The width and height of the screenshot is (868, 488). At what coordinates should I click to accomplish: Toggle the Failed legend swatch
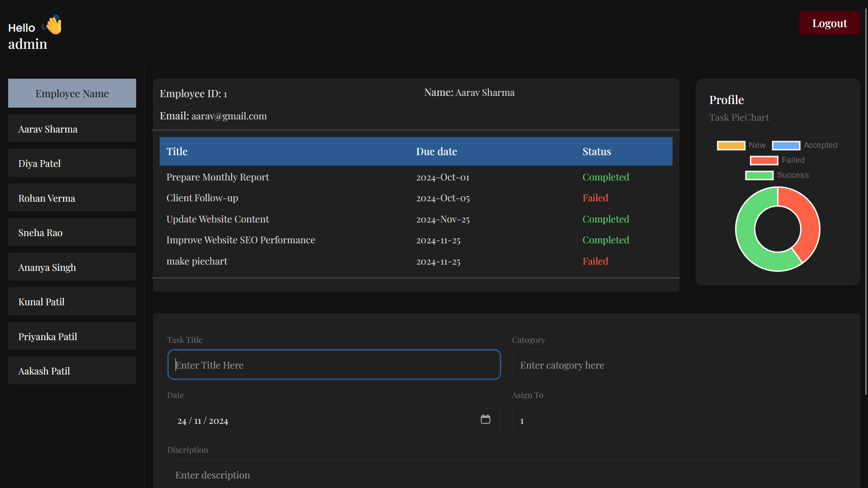(x=764, y=160)
